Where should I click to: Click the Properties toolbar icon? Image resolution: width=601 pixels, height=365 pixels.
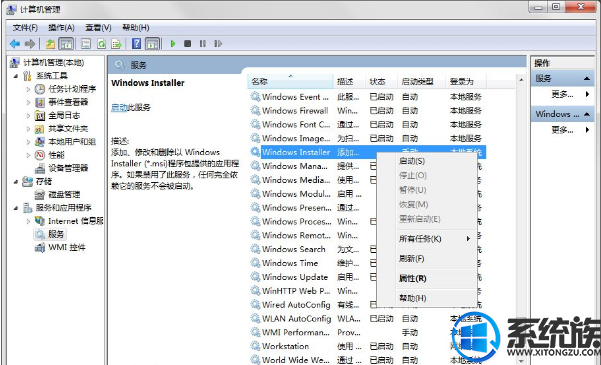86,44
